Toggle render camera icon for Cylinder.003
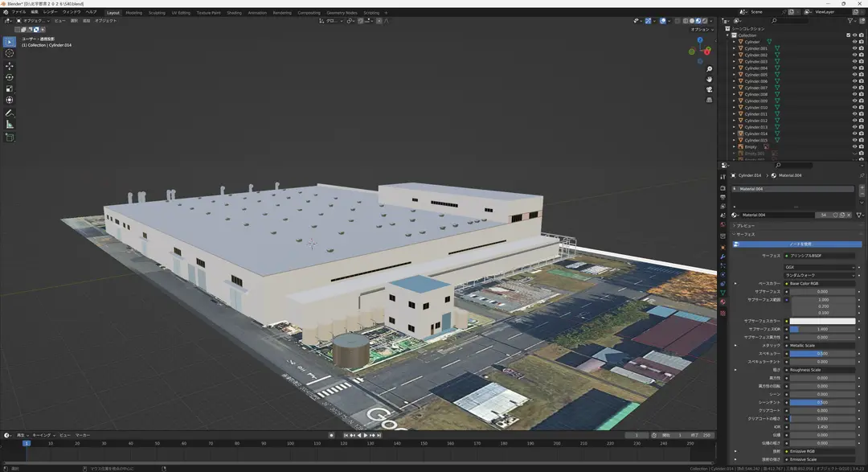This screenshot has height=472, width=868. coord(862,61)
